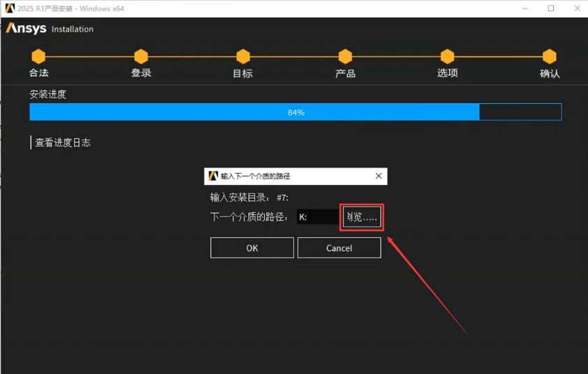Viewport: 588px width, 374px height.
Task: Select the 合法 step hexagon
Action: coord(38,57)
